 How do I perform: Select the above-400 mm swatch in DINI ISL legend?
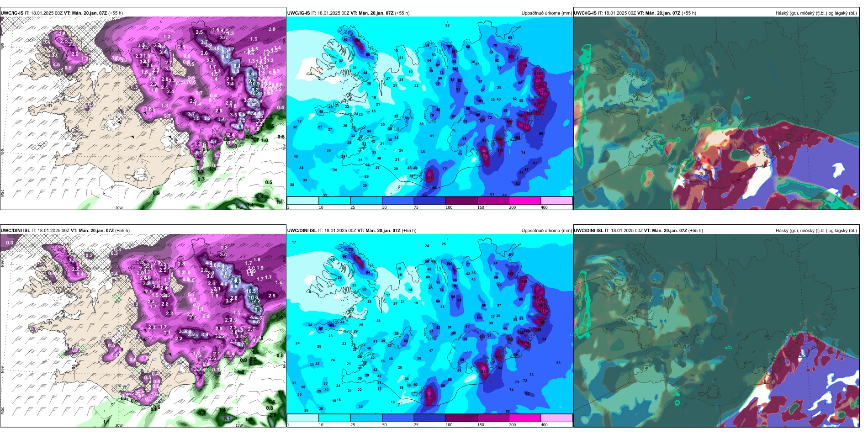(557, 418)
